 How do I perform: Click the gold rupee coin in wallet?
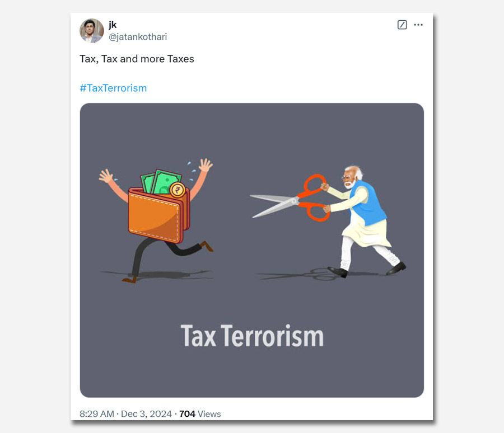[x=177, y=190]
